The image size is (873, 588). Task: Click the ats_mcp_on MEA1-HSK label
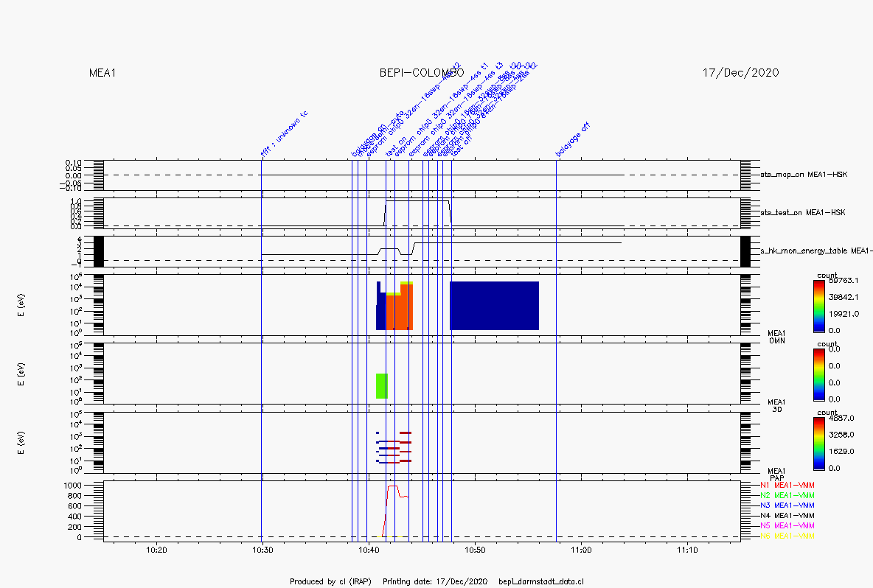tap(804, 175)
